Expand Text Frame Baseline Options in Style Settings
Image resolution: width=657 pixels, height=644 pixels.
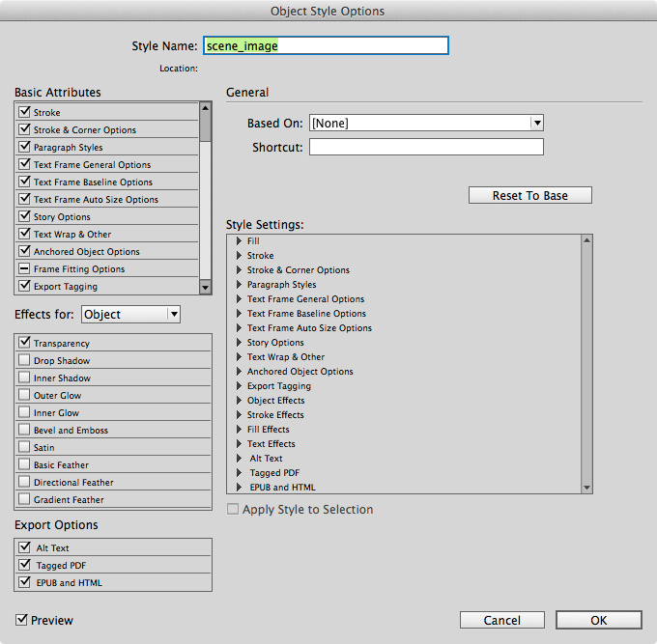pyautogui.click(x=239, y=313)
